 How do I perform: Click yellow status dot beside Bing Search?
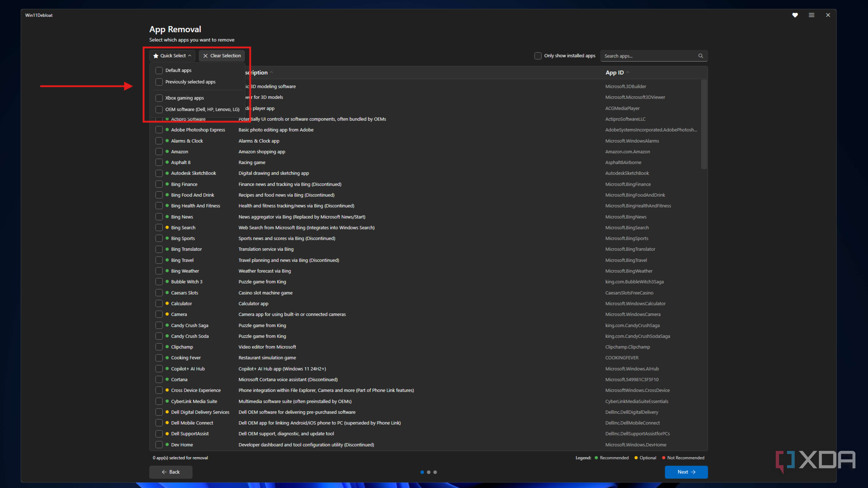(x=167, y=228)
